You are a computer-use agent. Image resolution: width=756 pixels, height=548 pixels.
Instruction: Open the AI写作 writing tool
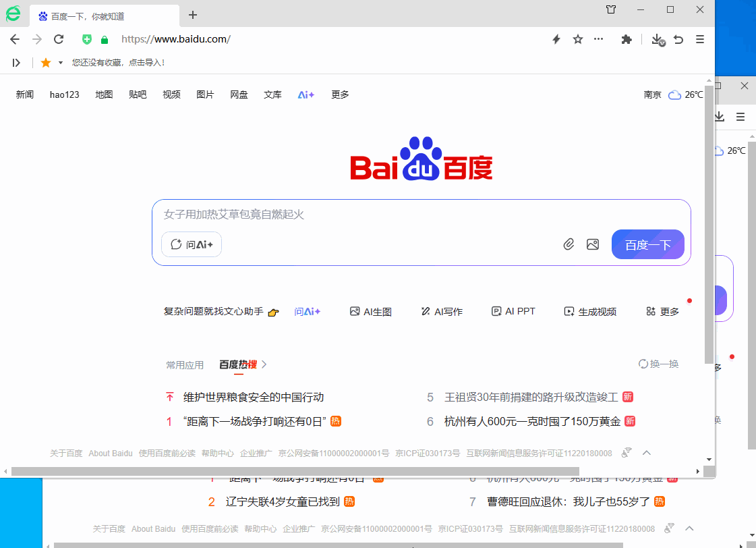click(442, 311)
